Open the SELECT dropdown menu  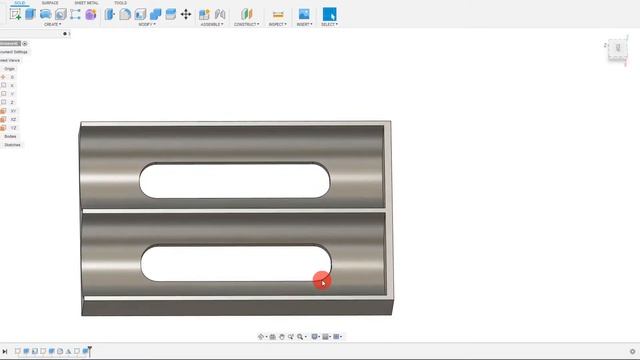[329, 24]
